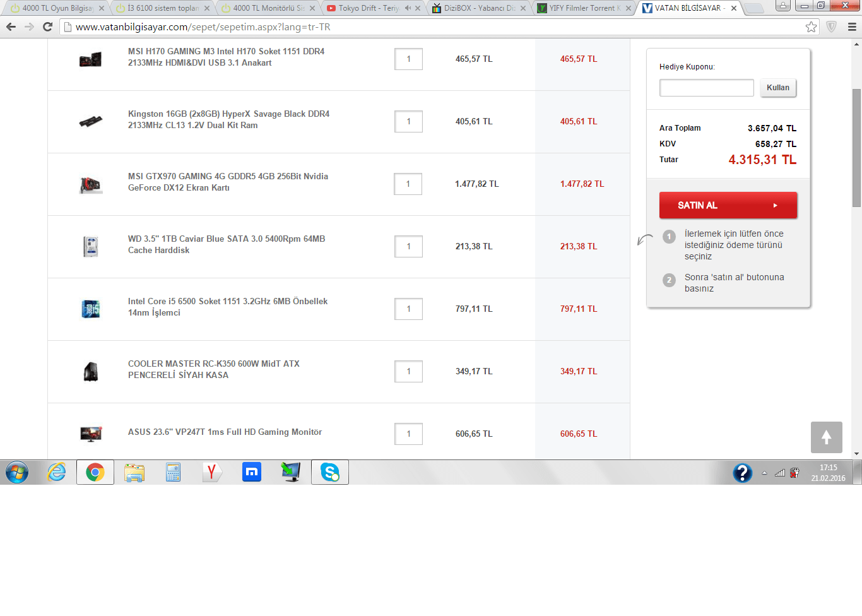Reload the Vatan Bilgisayar page
The image size is (862, 616).
(47, 27)
